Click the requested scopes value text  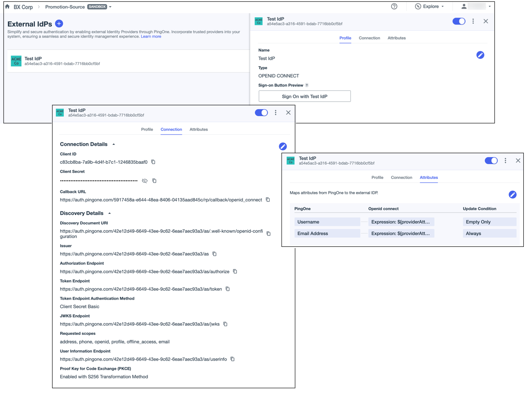[115, 342]
